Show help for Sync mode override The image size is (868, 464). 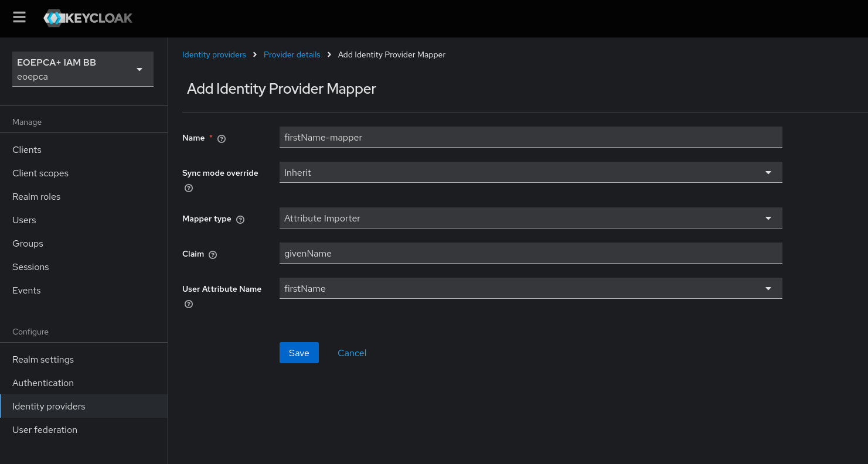point(189,188)
